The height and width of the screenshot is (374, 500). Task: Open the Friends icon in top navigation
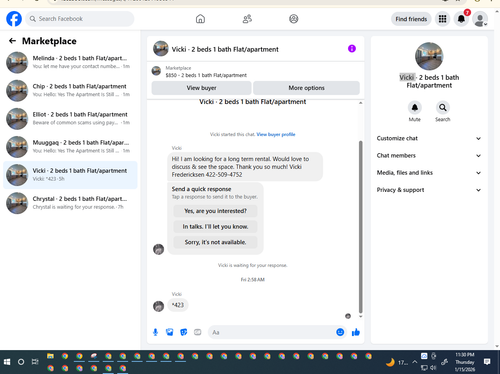[247, 19]
